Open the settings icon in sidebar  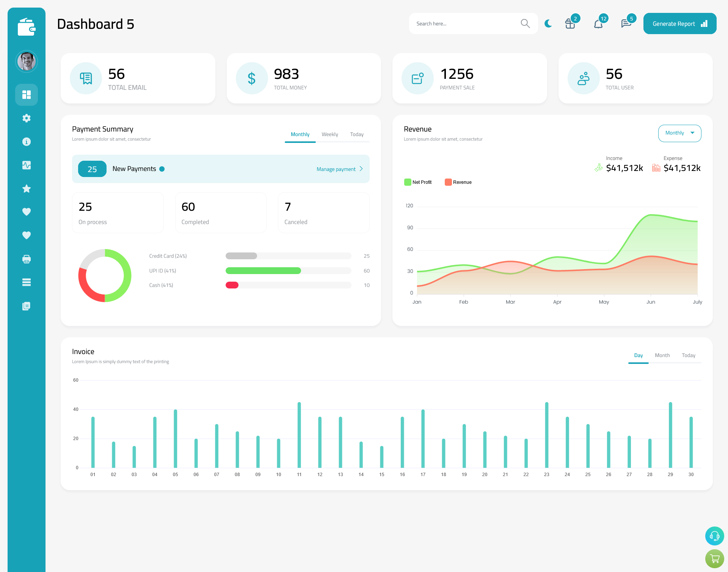(x=27, y=118)
